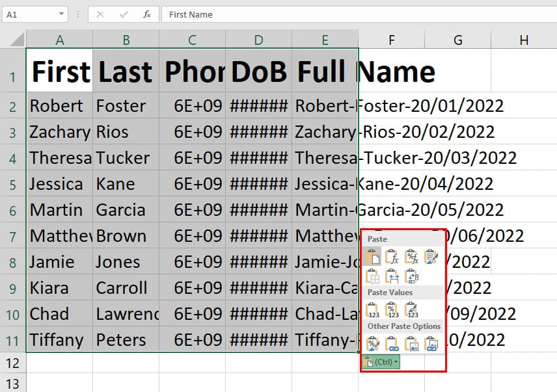Viewport: 557px width, 392px height.
Task: Select Paste Transpose icon
Action: (x=411, y=276)
